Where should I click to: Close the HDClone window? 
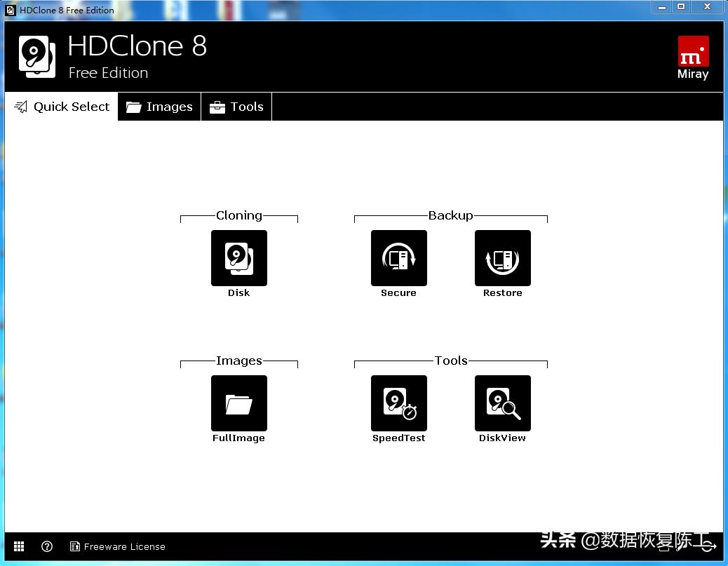click(707, 7)
